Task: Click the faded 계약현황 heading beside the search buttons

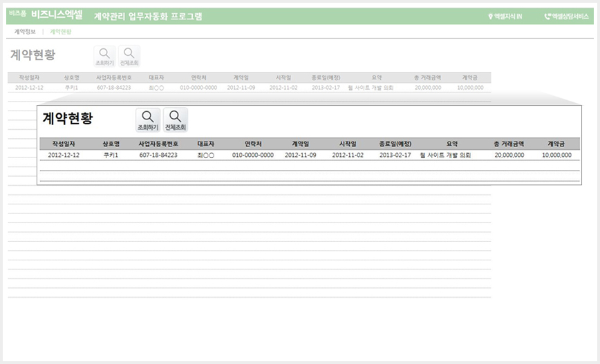Action: (32, 55)
